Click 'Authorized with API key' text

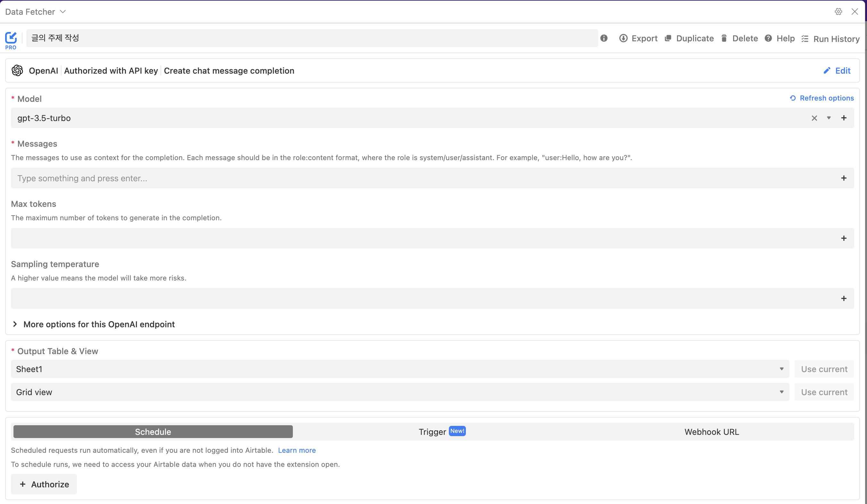point(111,70)
